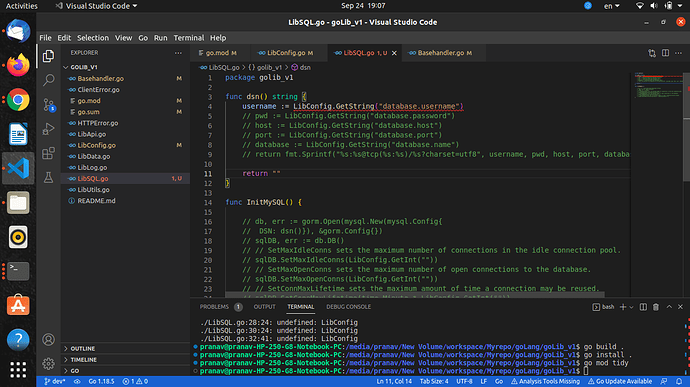Screen dimensions: 690x387
Task: Click Ln 11, Col 14 cursor position
Action: [394, 381]
